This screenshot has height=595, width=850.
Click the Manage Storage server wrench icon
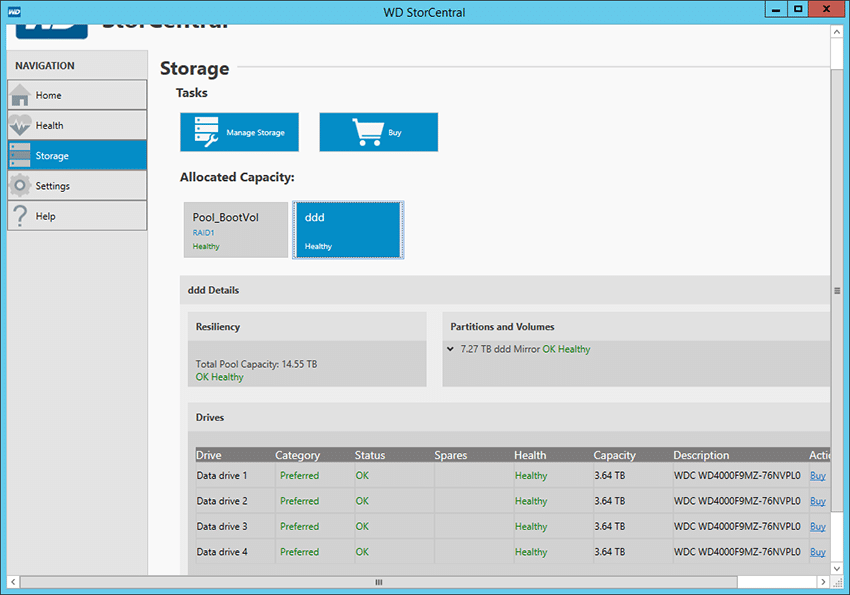pyautogui.click(x=207, y=132)
